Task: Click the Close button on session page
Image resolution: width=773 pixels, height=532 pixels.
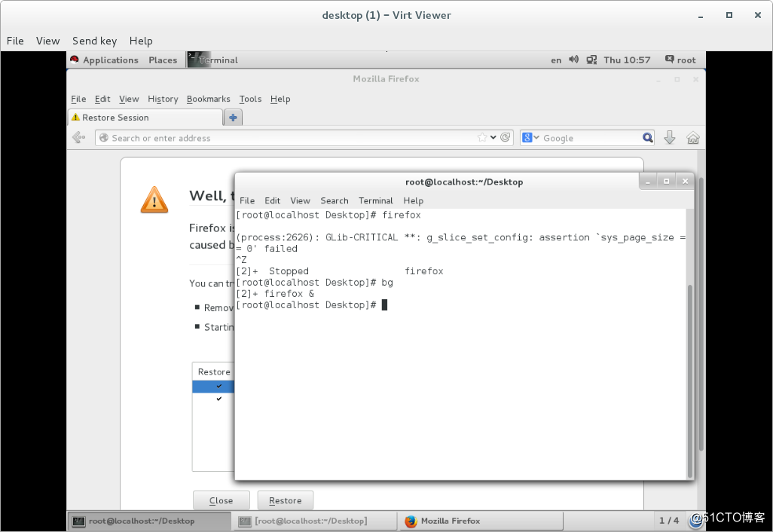Action: click(x=222, y=500)
